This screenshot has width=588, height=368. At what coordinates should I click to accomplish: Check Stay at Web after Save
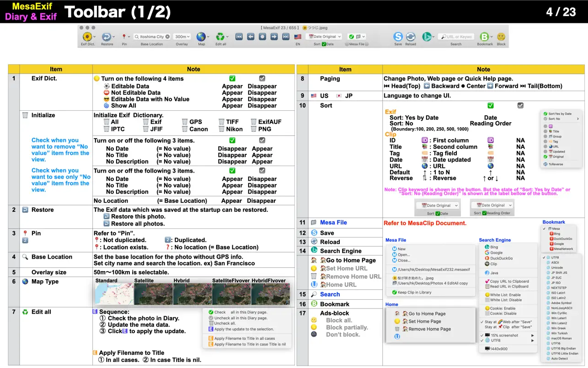tap(506, 322)
